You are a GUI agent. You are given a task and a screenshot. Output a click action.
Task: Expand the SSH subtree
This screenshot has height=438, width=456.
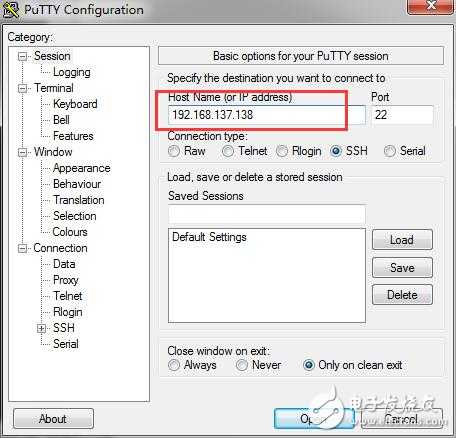pyautogui.click(x=41, y=328)
